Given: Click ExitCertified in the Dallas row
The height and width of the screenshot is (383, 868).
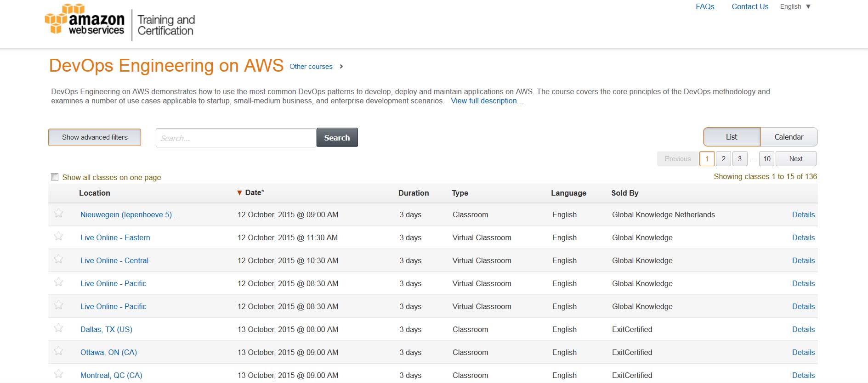Looking at the screenshot, I should tap(632, 329).
